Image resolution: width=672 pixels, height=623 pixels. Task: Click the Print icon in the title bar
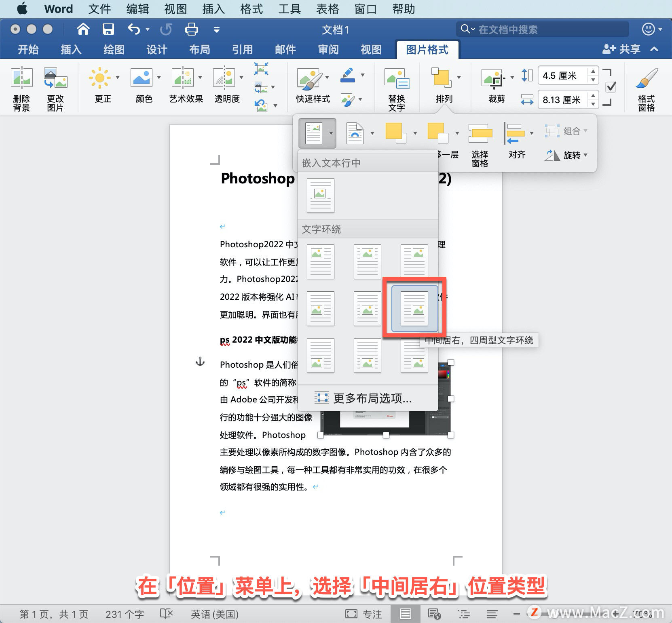point(191,29)
